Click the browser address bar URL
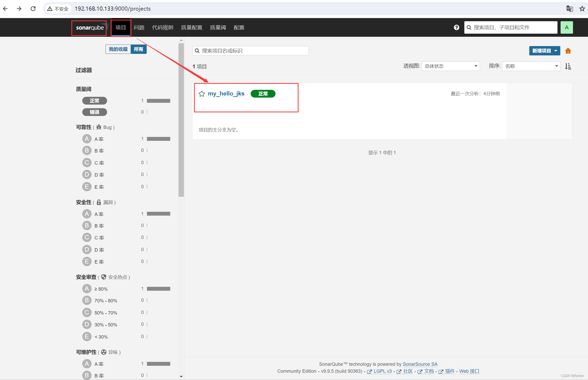Image resolution: width=588 pixels, height=380 pixels. (113, 9)
